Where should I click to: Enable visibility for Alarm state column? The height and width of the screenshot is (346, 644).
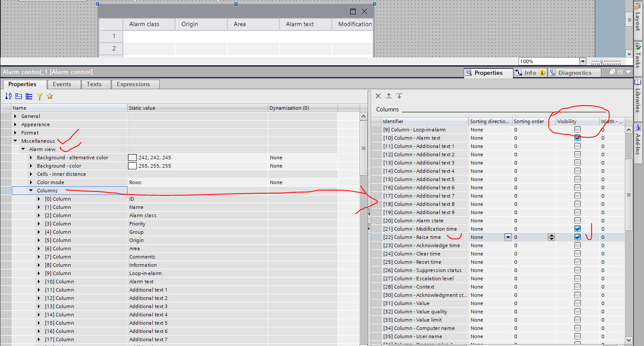click(x=577, y=221)
